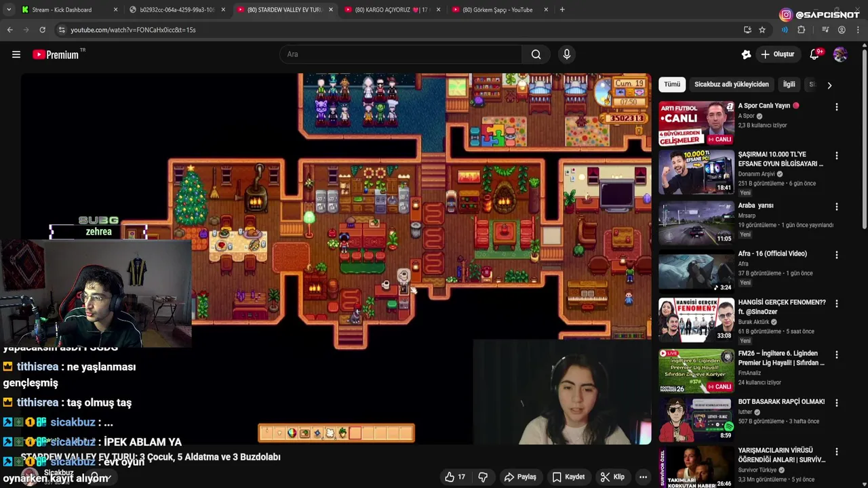Switch to b02932cc-064a browser tab
The image size is (868, 488).
coord(176,9)
